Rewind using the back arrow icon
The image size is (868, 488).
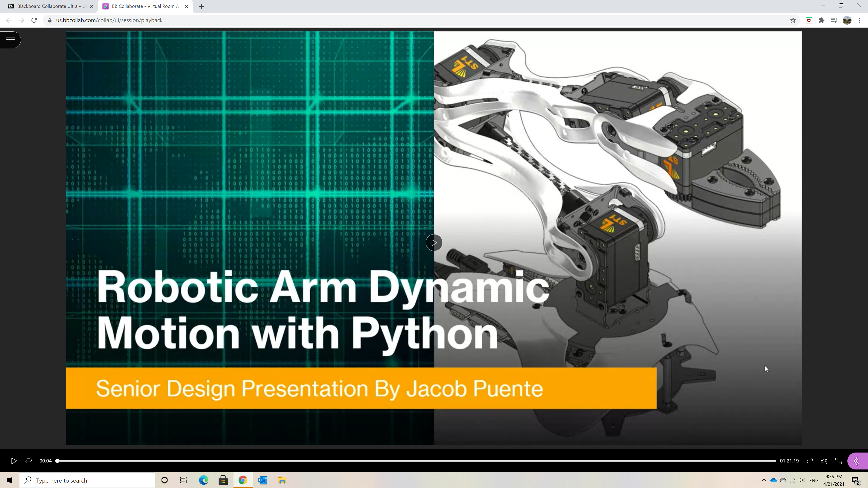(28, 461)
